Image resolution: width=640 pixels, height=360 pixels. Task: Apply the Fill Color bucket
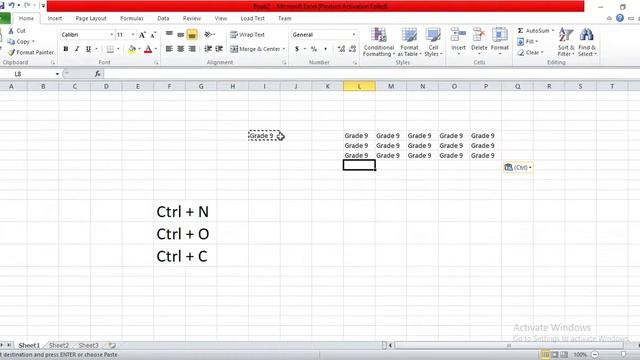(x=132, y=49)
